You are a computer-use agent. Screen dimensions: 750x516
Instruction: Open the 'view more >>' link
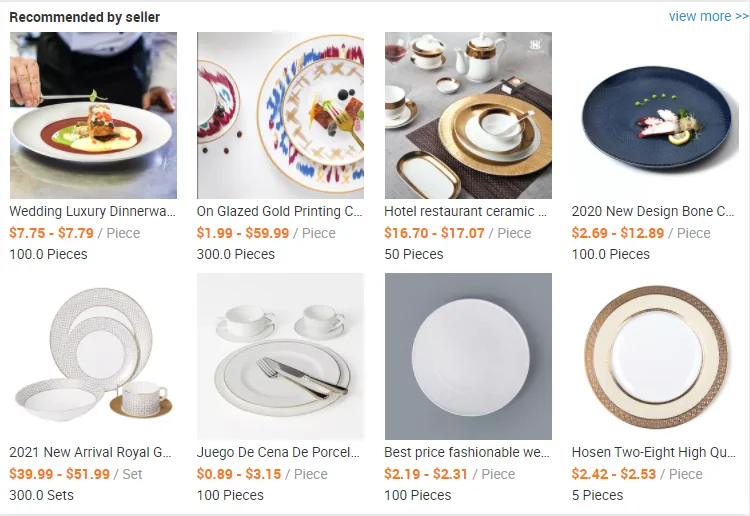pyautogui.click(x=708, y=16)
